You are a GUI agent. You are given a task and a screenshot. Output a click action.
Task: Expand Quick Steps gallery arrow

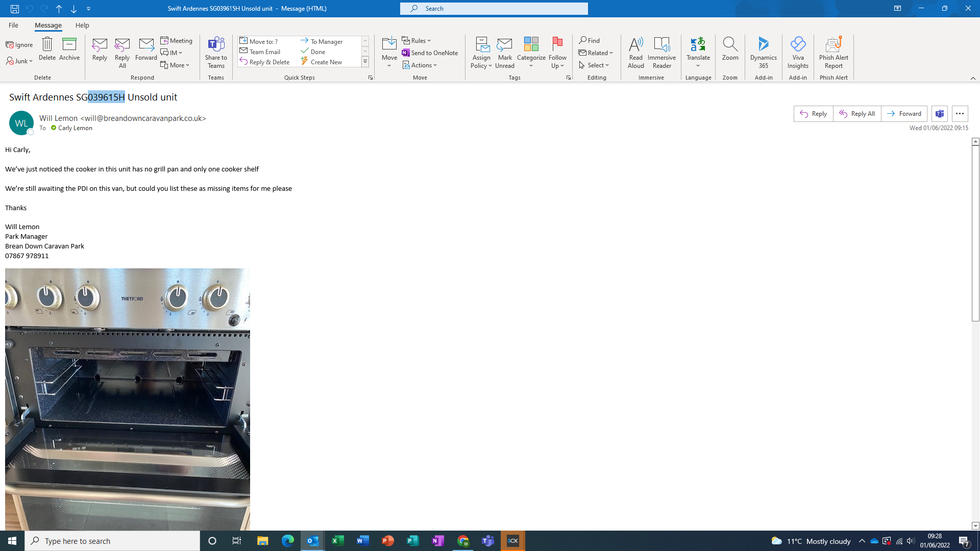pyautogui.click(x=365, y=62)
